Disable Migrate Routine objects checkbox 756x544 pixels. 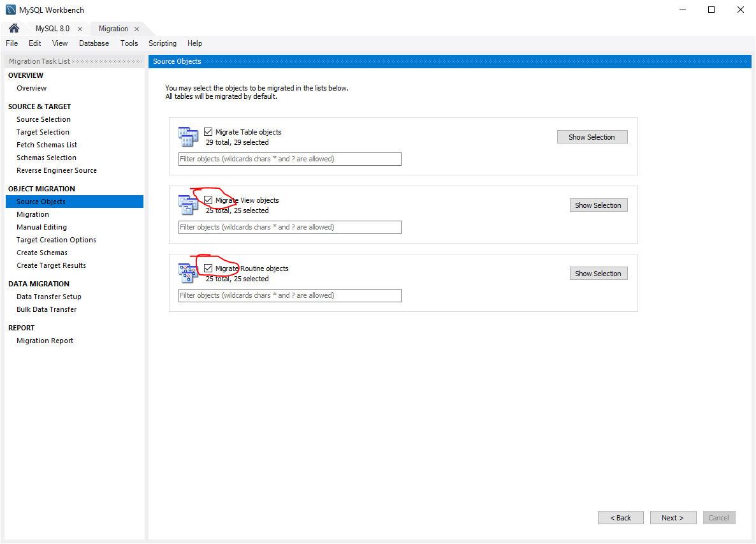(208, 268)
